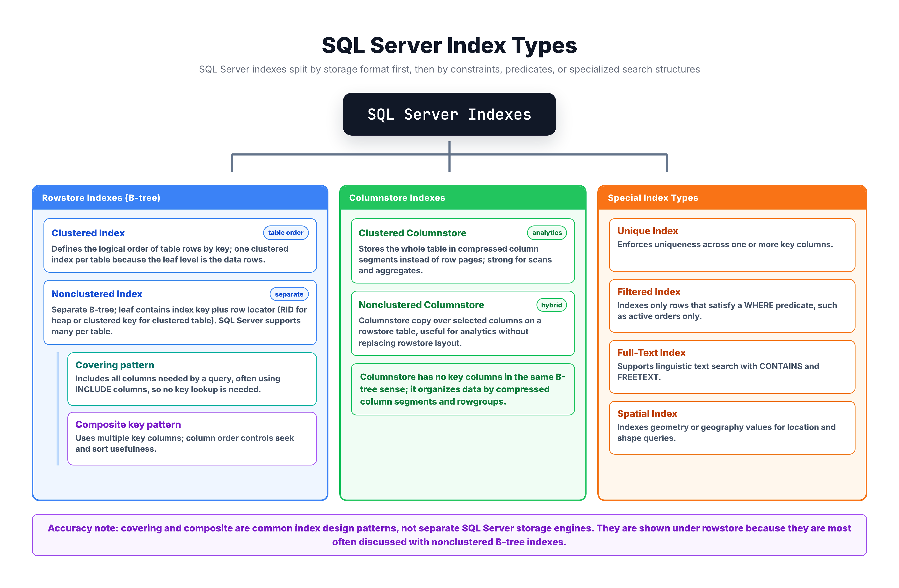Image resolution: width=899 pixels, height=588 pixels.
Task: Open the Covering pattern card
Action: point(192,379)
